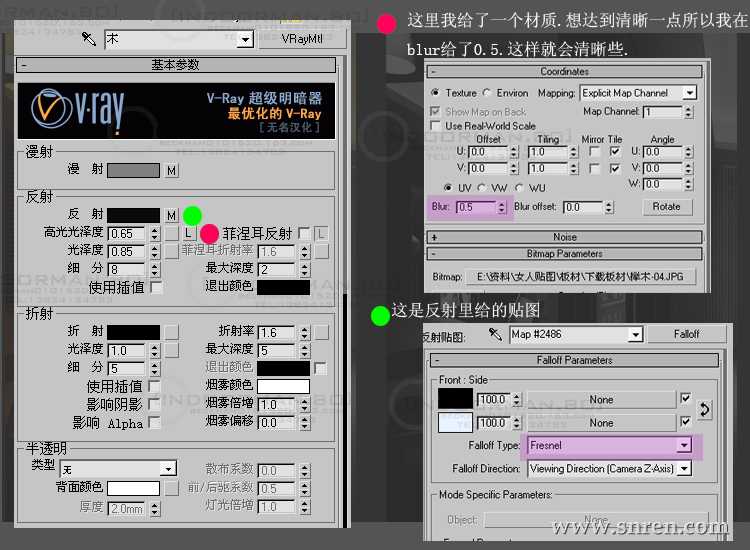Open the material name dropdown
Image resolution: width=750 pixels, height=550 pixels.
click(x=245, y=39)
